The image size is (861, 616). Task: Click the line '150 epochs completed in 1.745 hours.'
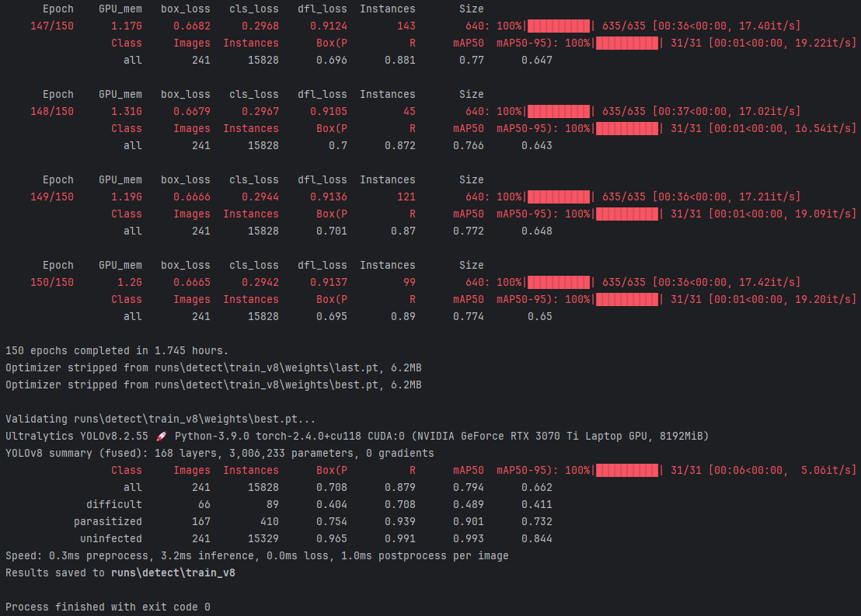117,351
